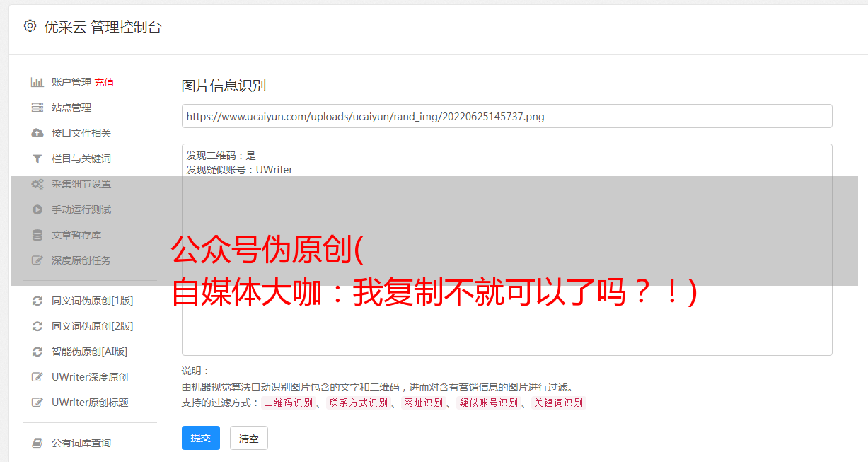Click the 说明： label

click(196, 371)
